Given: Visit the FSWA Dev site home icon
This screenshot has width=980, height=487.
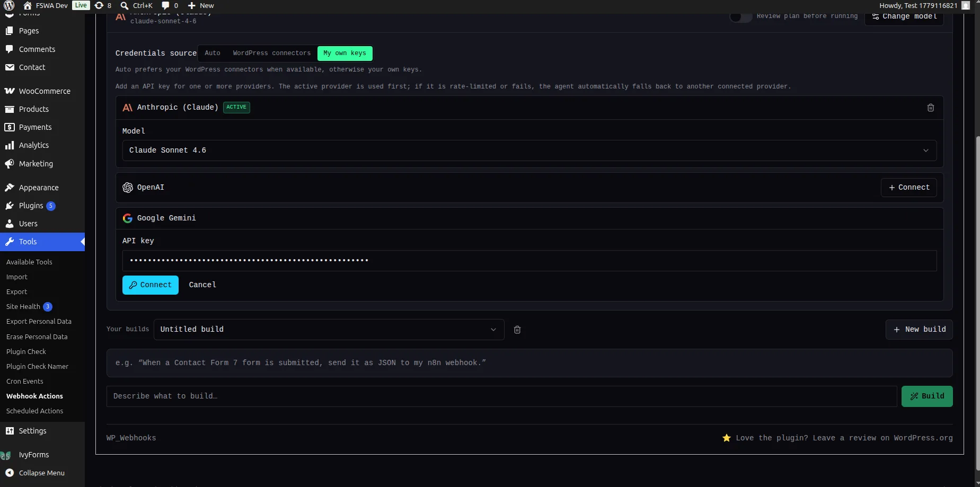Looking at the screenshot, I should (x=28, y=6).
